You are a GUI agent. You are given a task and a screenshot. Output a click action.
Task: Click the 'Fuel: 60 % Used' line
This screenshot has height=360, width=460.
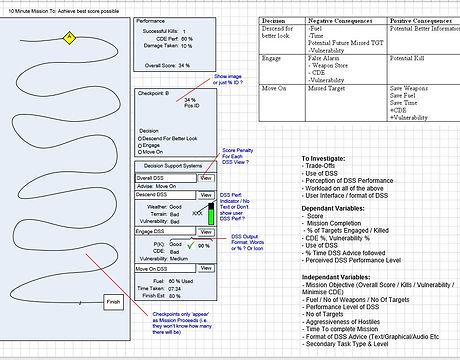coord(173,281)
